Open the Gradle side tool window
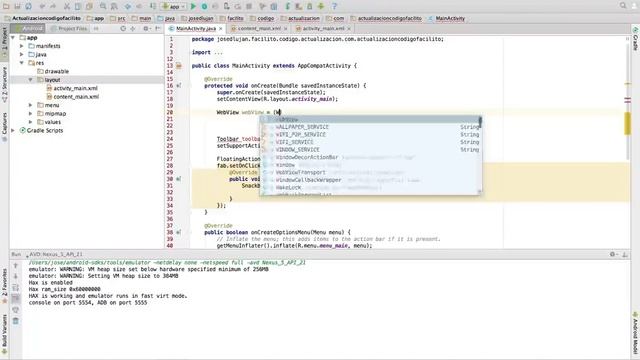The height and width of the screenshot is (360, 640). tap(636, 38)
